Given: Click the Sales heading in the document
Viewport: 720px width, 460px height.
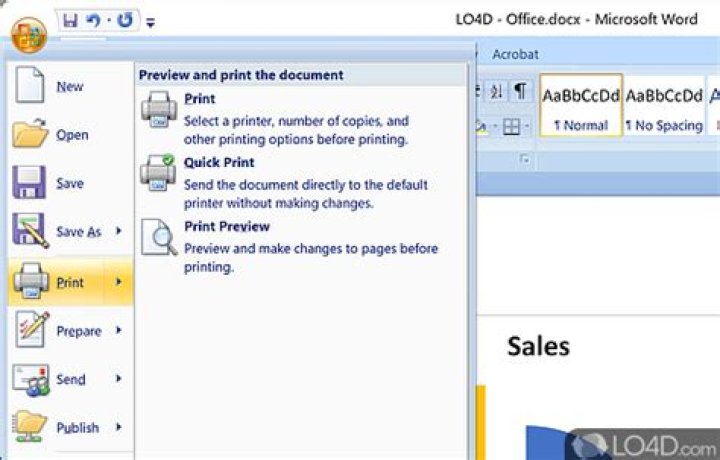Looking at the screenshot, I should click(538, 346).
